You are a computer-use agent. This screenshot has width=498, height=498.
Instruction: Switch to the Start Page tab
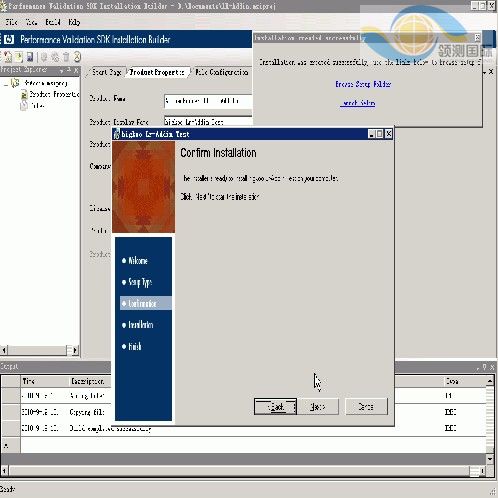pos(106,72)
